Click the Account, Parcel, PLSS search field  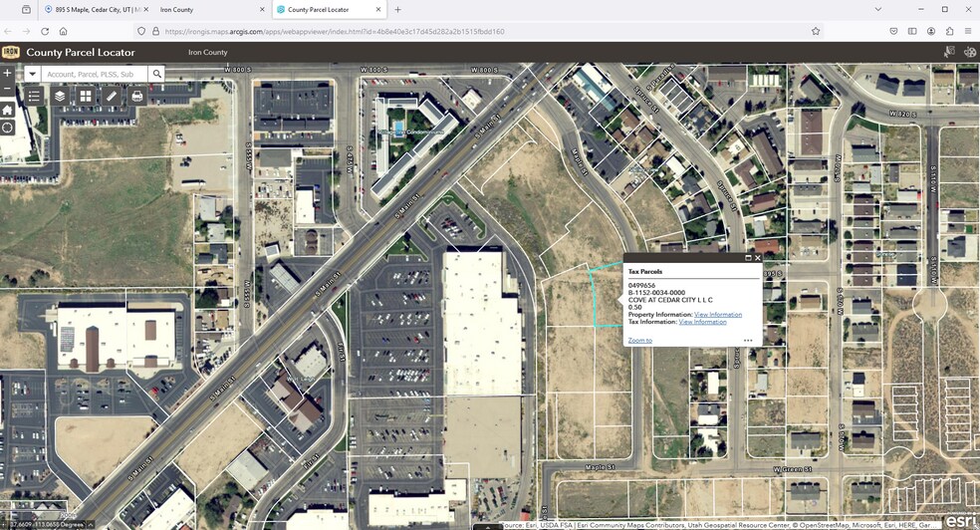95,74
